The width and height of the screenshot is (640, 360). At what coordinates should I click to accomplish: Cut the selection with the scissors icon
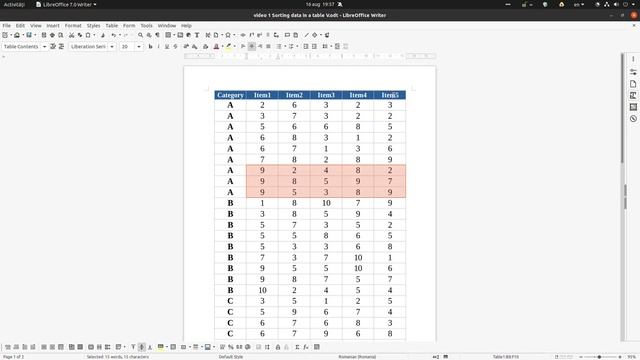click(71, 35)
